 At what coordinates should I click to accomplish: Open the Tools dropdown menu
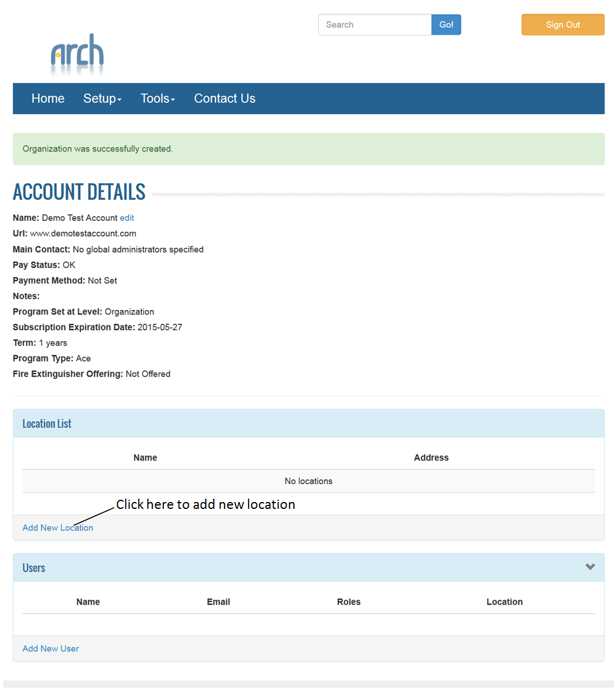[x=158, y=98]
